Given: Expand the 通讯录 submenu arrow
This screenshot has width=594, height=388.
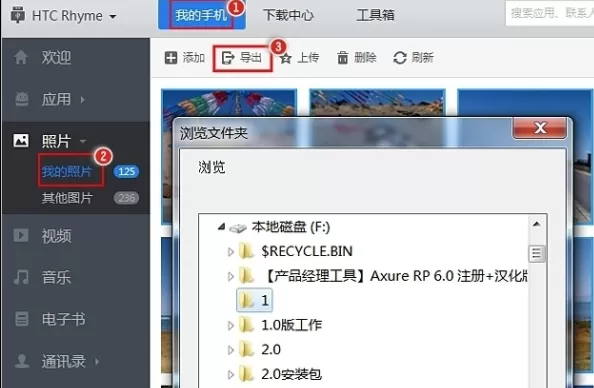Looking at the screenshot, I should pos(97,361).
